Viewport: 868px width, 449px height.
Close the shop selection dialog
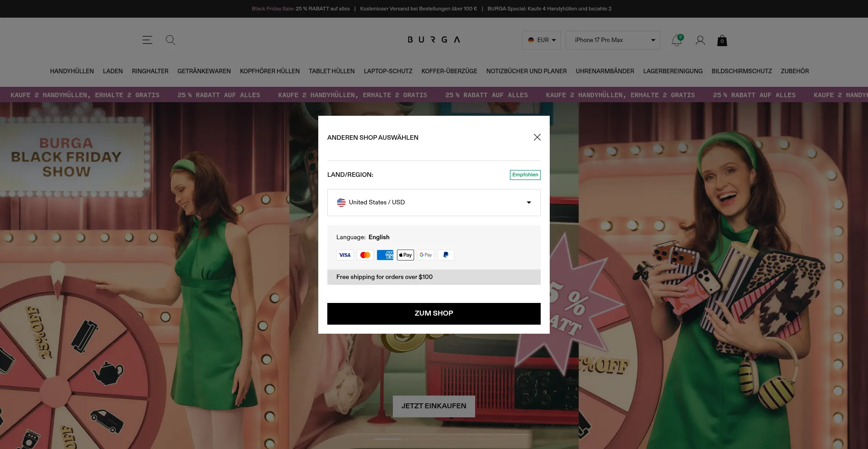(537, 137)
